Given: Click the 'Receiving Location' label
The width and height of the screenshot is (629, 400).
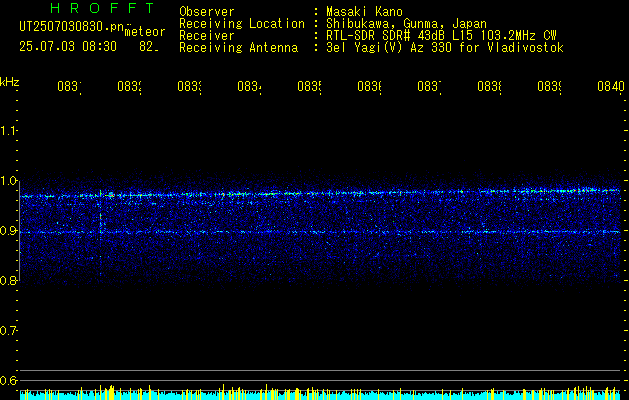Looking at the screenshot, I should click(x=242, y=24).
